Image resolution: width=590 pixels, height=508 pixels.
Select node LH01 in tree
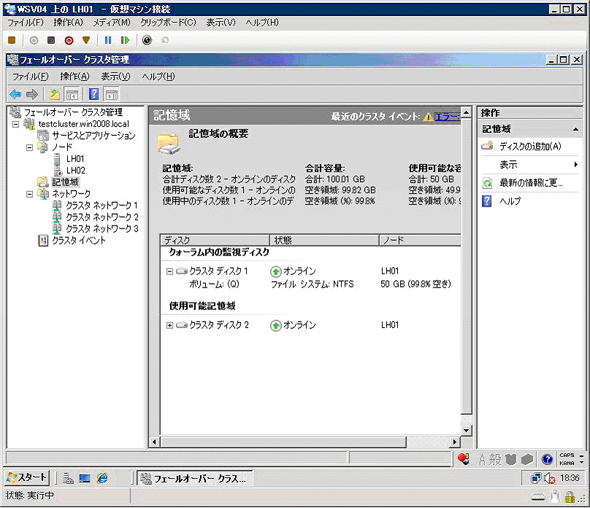[75, 159]
